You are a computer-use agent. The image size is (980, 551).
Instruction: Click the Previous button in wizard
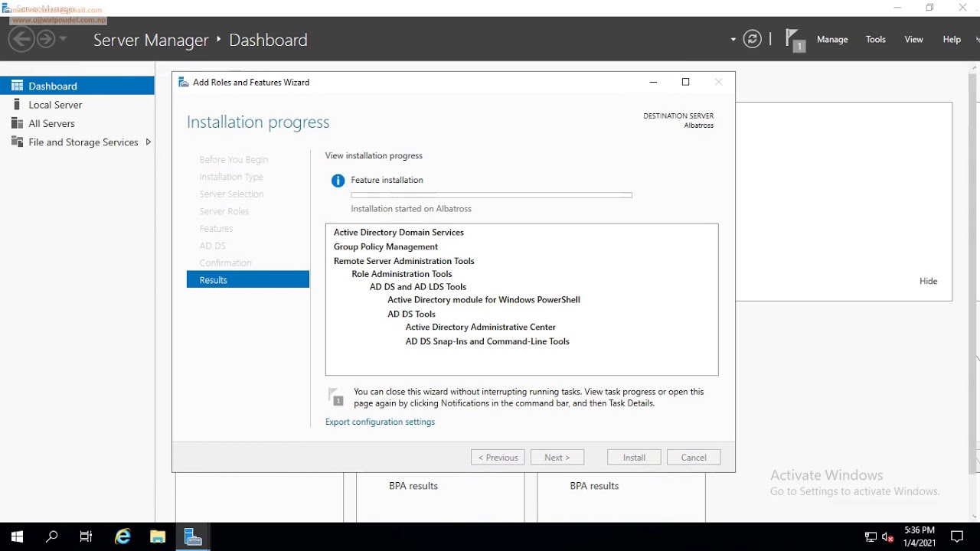tap(498, 457)
